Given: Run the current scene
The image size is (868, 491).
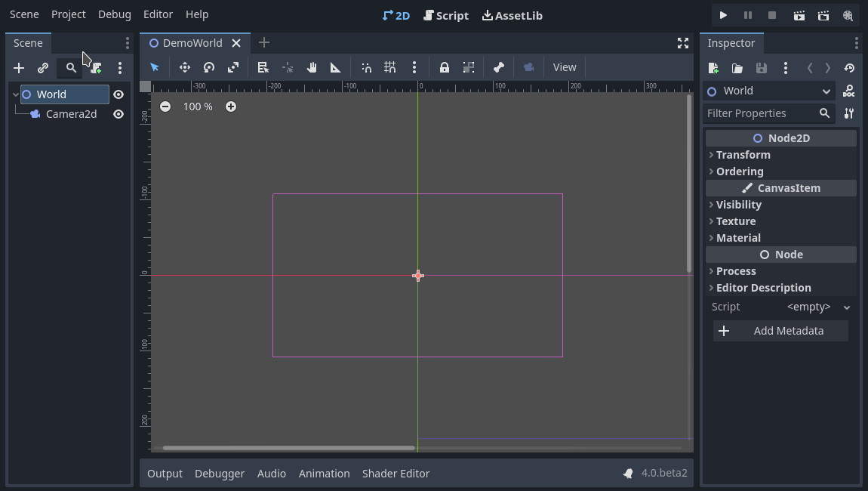Looking at the screenshot, I should (799, 15).
